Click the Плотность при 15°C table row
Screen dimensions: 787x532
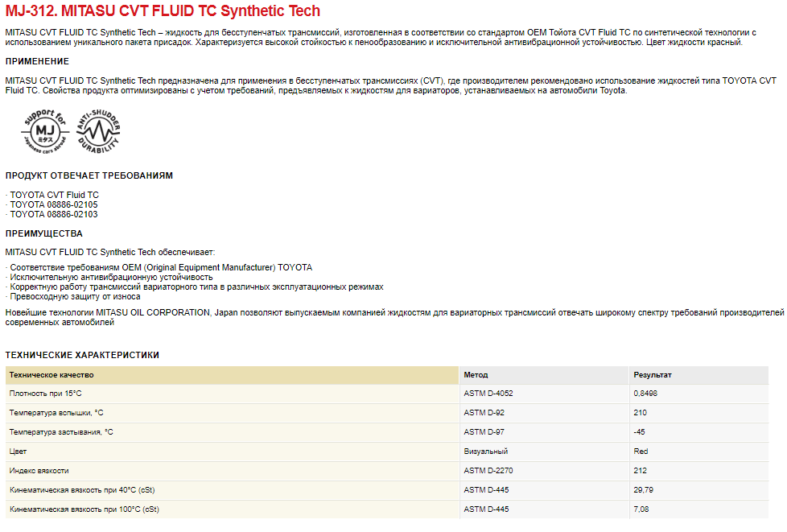point(387,394)
